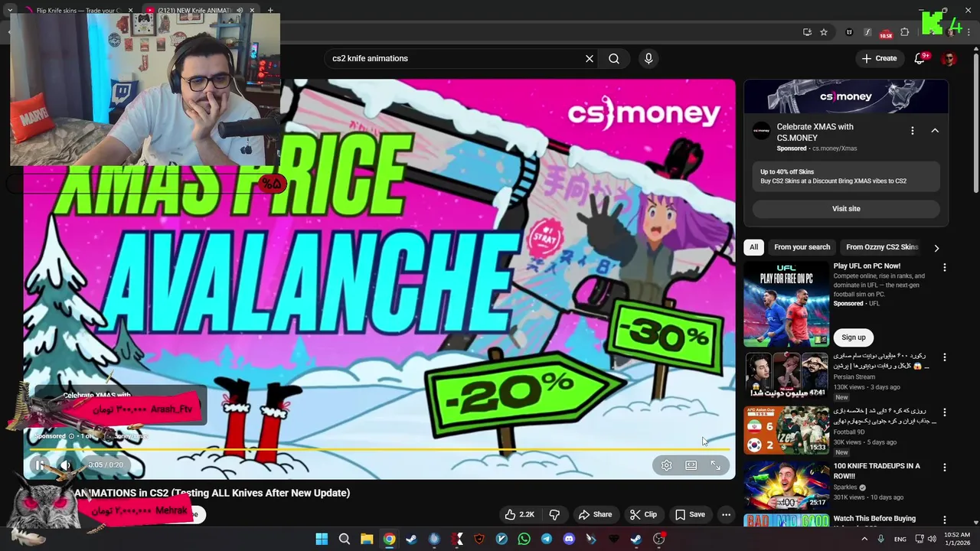This screenshot has width=980, height=551.
Task: Clip the video
Action: pyautogui.click(x=643, y=514)
